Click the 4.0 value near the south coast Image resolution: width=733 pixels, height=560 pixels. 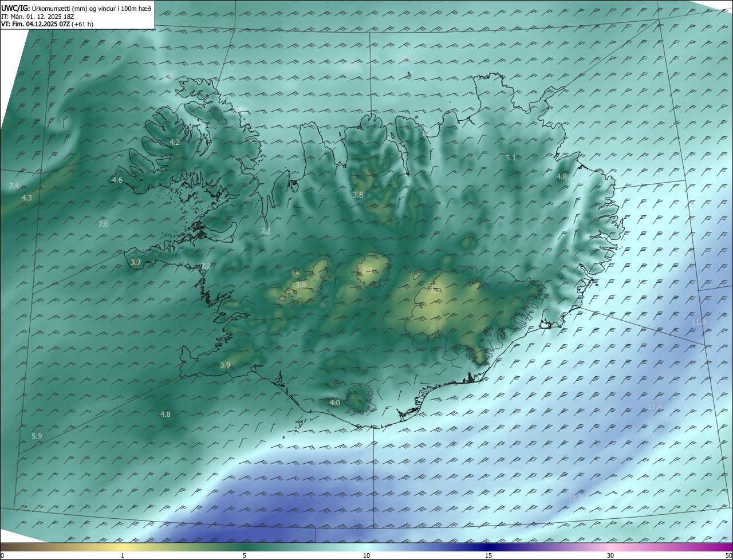(335, 403)
